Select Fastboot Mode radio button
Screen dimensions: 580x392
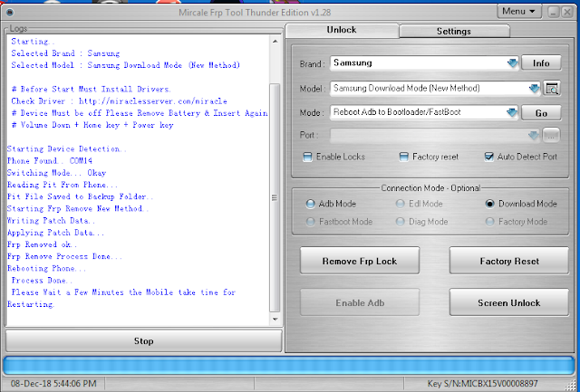coord(311,222)
